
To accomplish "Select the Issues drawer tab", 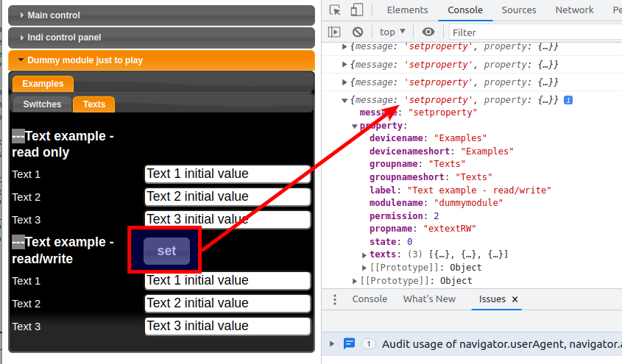I will coord(492,299).
